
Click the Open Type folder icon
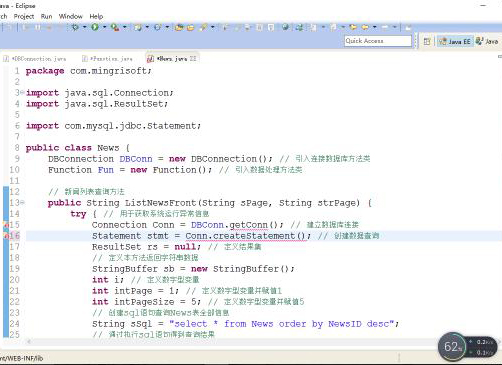tap(179, 28)
